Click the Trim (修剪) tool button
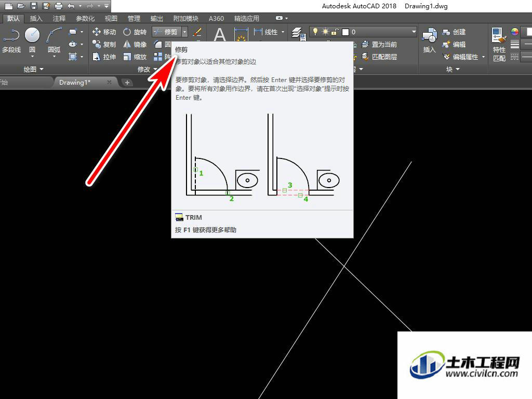Image resolution: width=532 pixels, height=399 pixels. pyautogui.click(x=167, y=32)
